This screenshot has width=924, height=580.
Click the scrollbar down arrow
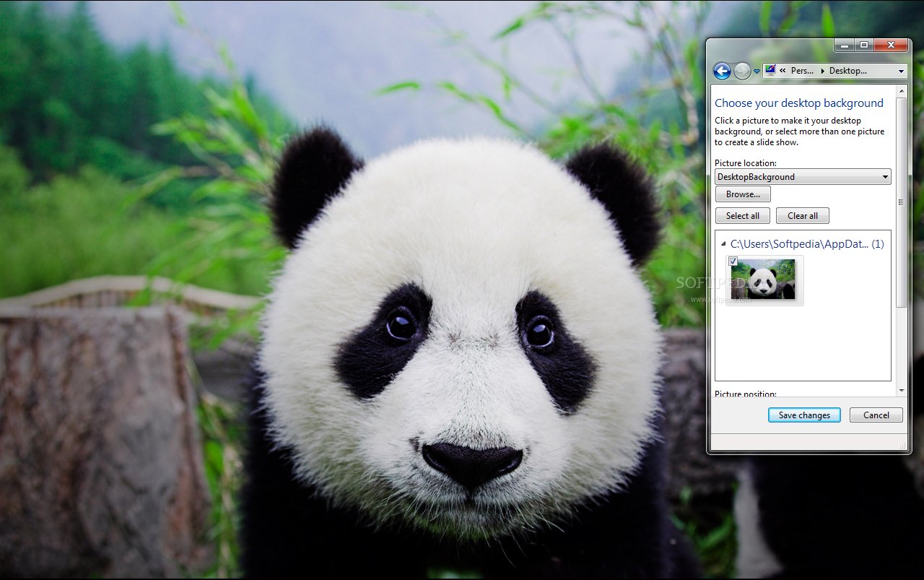pyautogui.click(x=901, y=390)
